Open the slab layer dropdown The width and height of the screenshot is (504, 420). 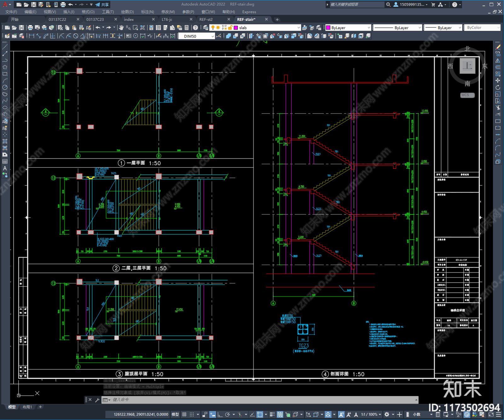298,28
